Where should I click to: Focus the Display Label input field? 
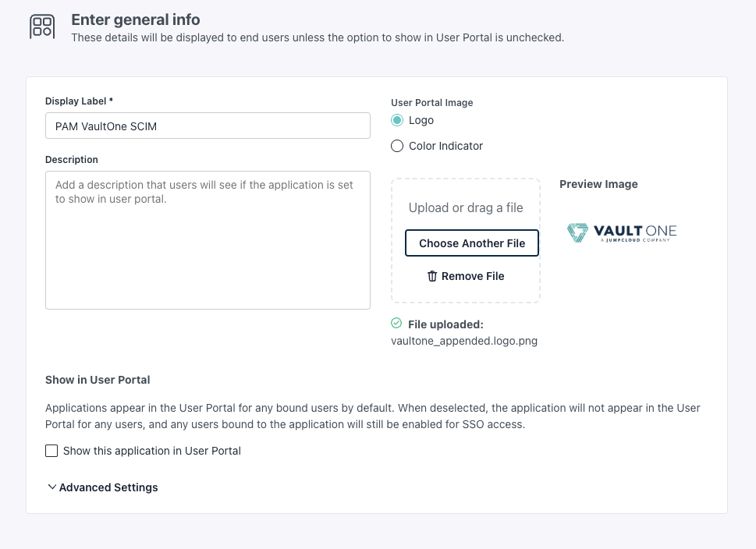click(208, 126)
